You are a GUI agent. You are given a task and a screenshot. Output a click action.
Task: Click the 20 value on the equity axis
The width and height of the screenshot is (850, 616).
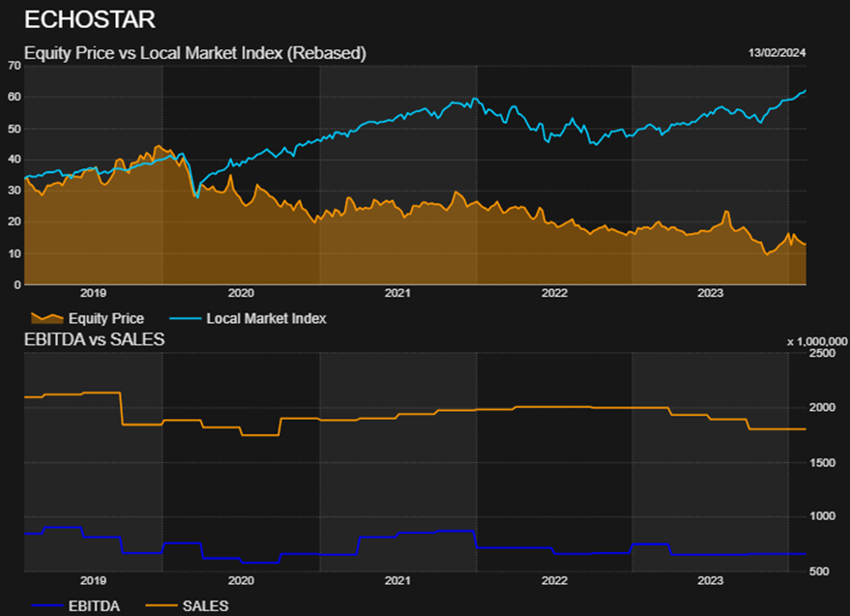click(x=15, y=221)
